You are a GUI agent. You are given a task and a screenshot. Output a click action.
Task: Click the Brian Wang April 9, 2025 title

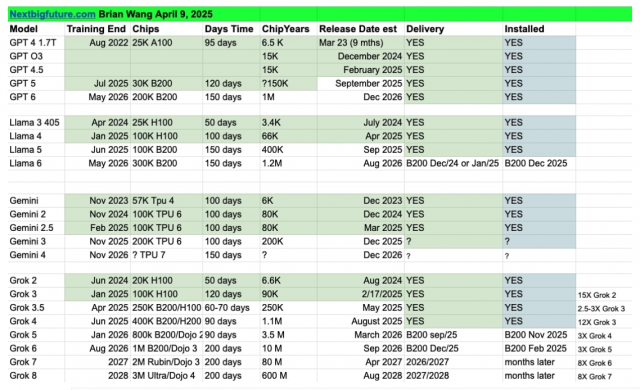tap(156, 14)
